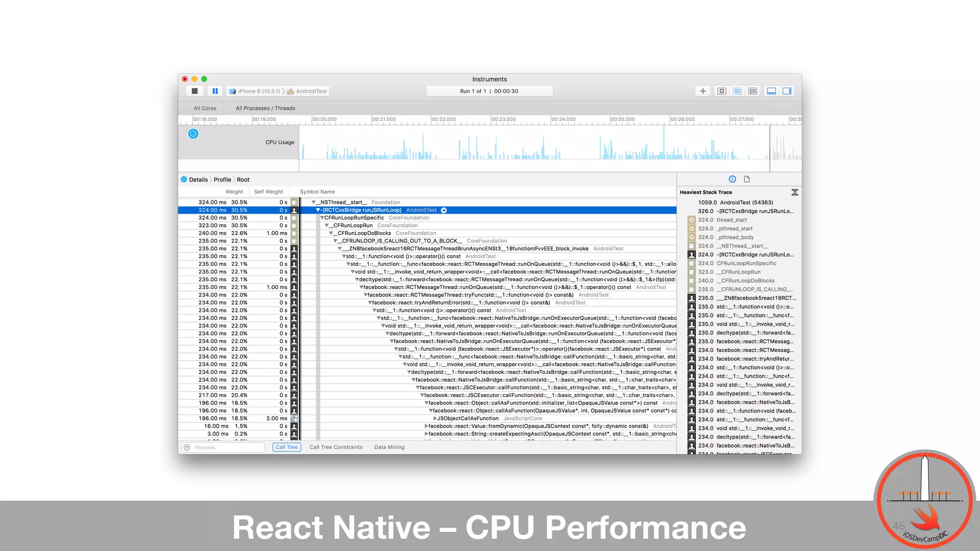
Task: Collapse __CFRUNLOOP_IS_CALLING_OUT_TO_A_BLOCK__ row
Action: tap(335, 241)
